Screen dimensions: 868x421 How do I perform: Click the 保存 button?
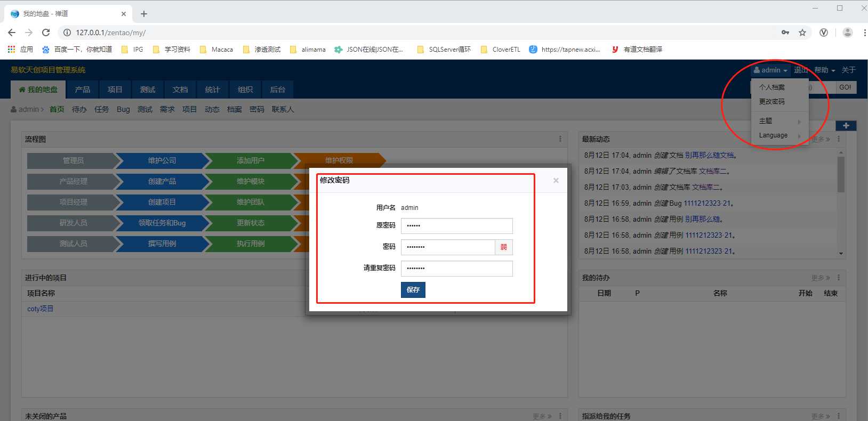413,290
